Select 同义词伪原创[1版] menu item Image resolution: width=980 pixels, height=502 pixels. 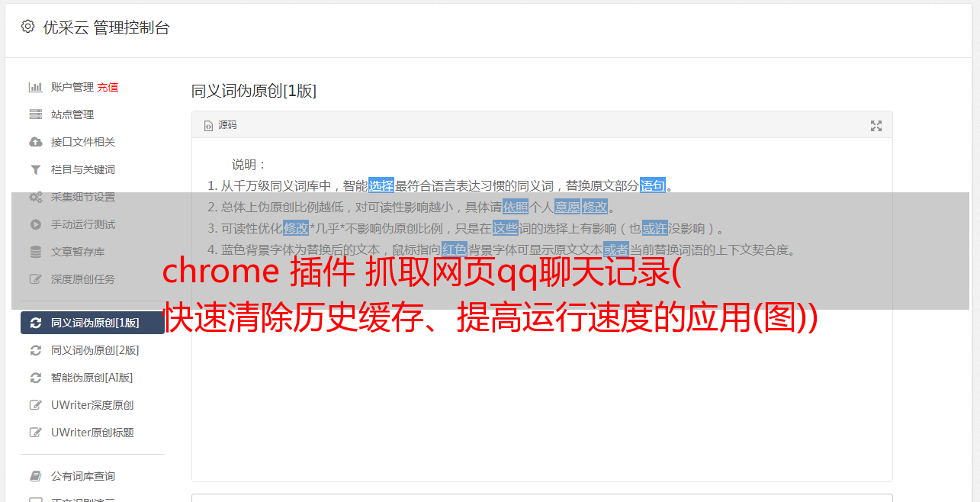pyautogui.click(x=92, y=323)
